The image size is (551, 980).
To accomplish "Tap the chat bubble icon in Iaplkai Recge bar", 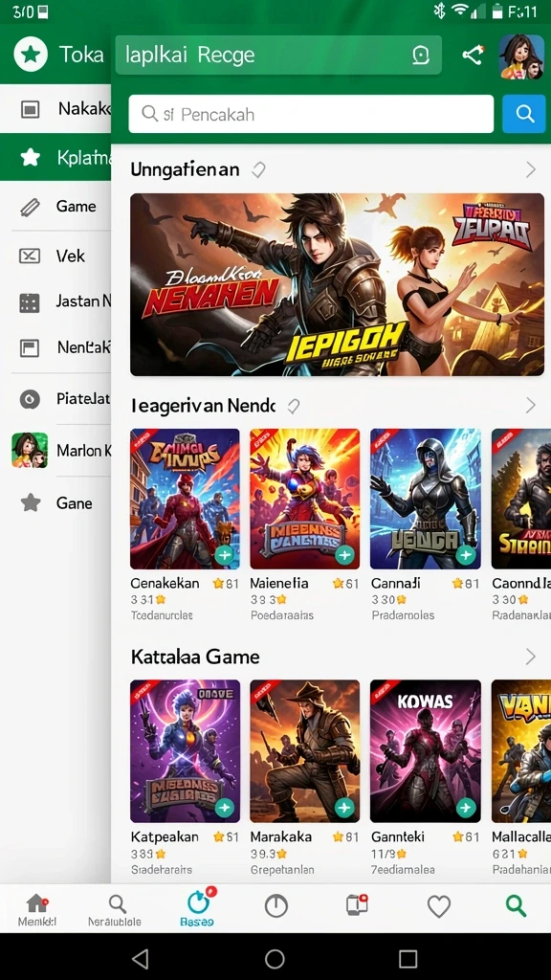I will click(x=421, y=56).
